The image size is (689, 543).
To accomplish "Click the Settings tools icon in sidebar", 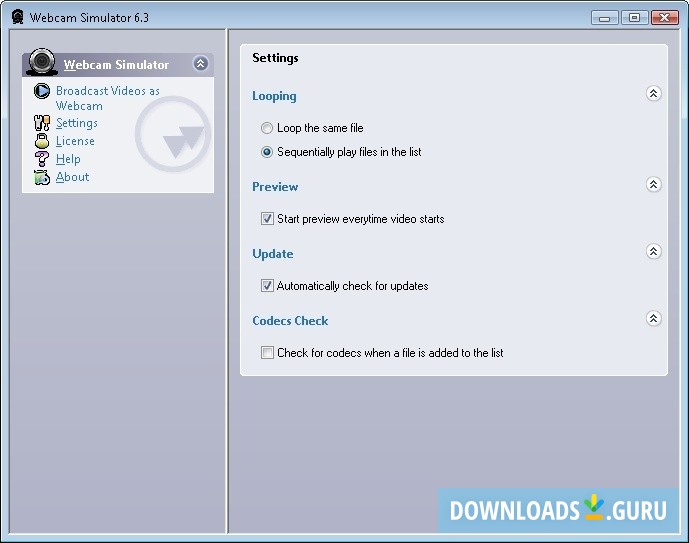I will [x=42, y=123].
